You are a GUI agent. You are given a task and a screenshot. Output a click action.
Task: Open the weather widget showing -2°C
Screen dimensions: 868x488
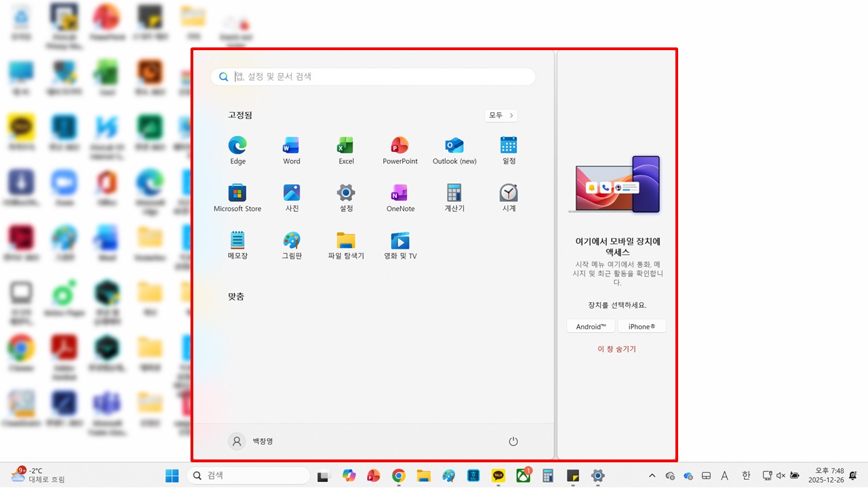(38, 475)
